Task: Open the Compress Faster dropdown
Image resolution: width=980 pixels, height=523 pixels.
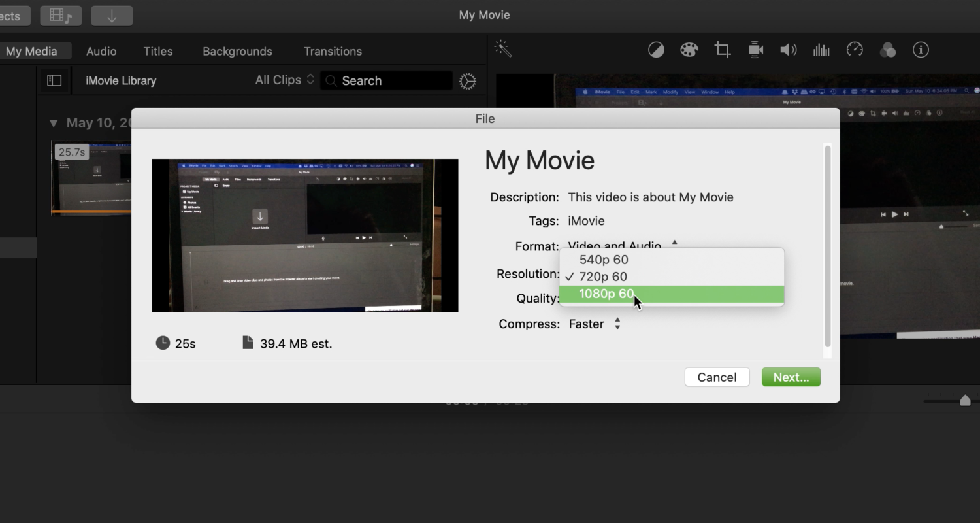Action: [595, 324]
